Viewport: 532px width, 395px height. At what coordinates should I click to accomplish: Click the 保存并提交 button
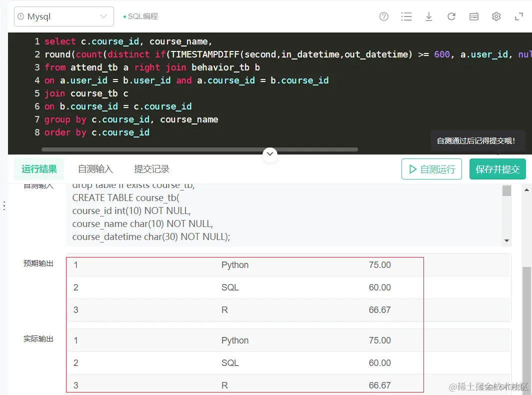[497, 169]
